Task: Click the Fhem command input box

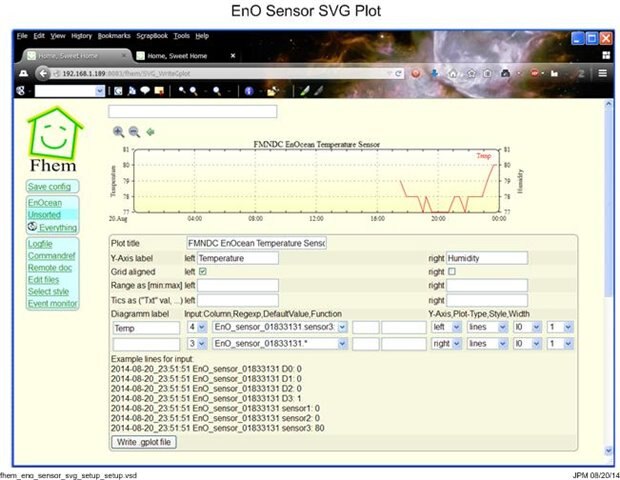Action: pos(193,111)
